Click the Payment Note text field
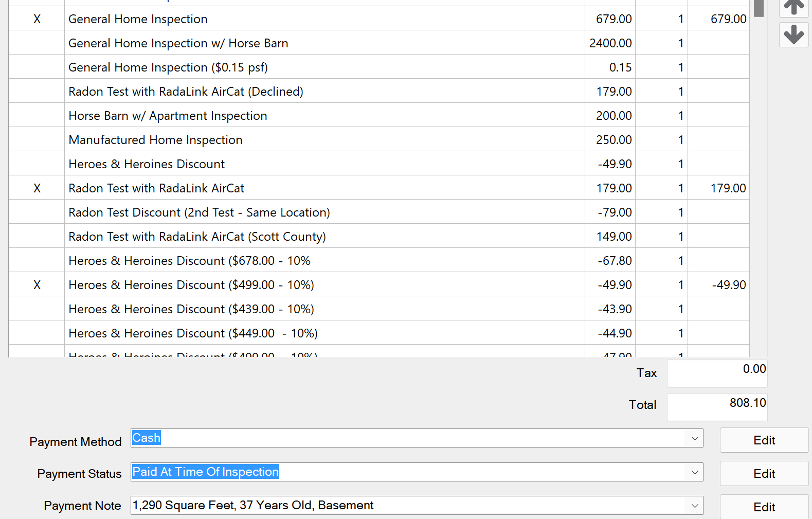 tap(406, 506)
